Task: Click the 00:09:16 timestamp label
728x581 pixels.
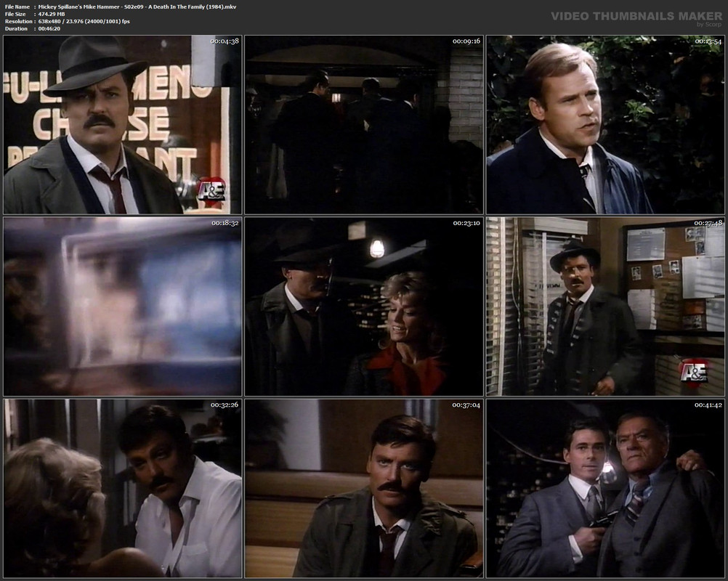Action: click(x=466, y=41)
